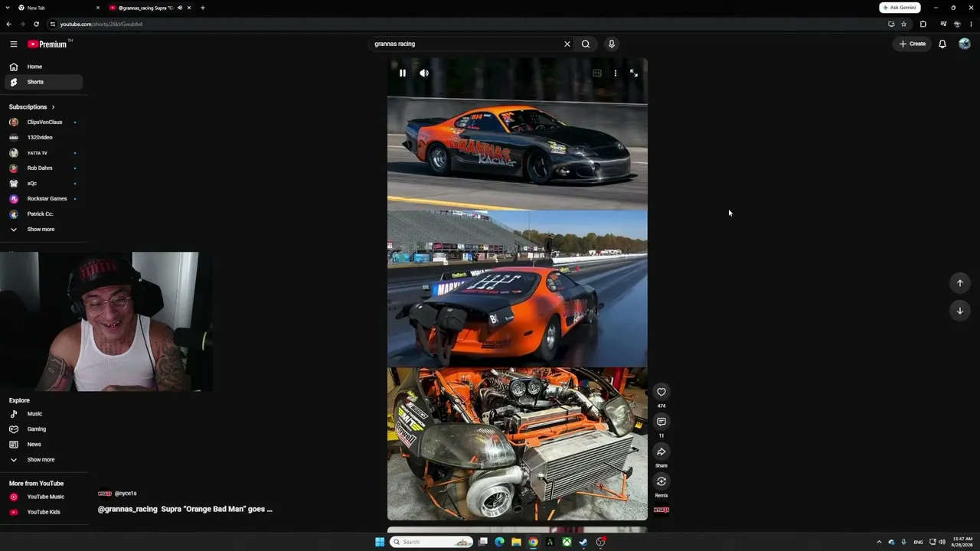Open Chrome's three-dot menu
The image size is (980, 551).
pos(971,24)
